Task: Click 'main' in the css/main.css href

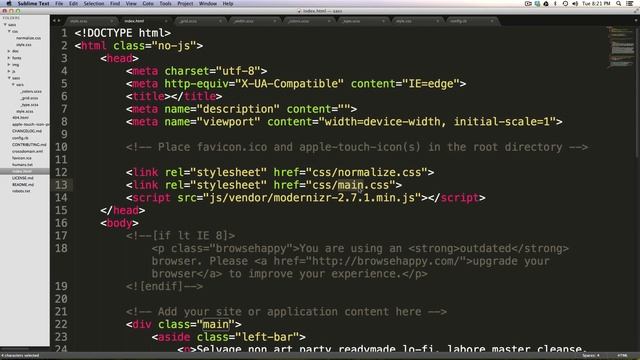Action: click(x=350, y=185)
